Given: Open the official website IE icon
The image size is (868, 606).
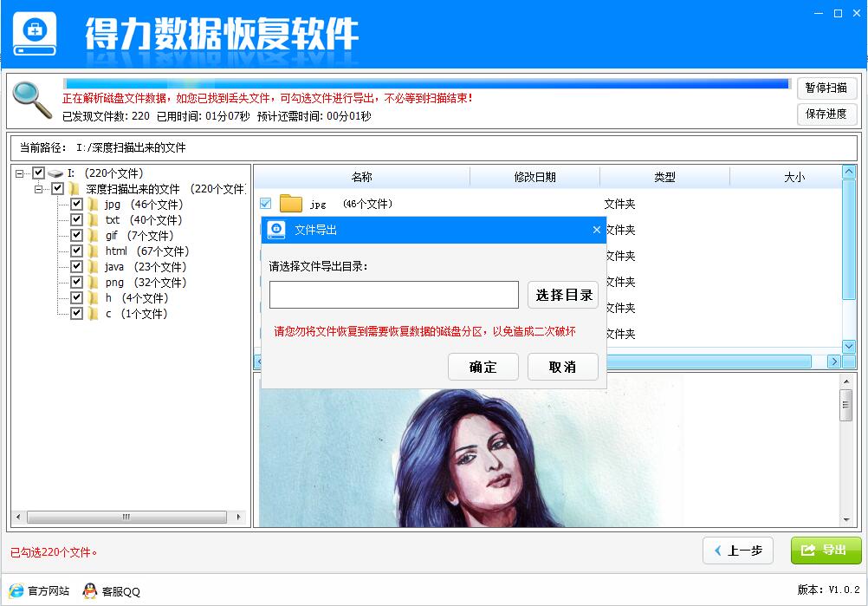Looking at the screenshot, I should click(16, 590).
